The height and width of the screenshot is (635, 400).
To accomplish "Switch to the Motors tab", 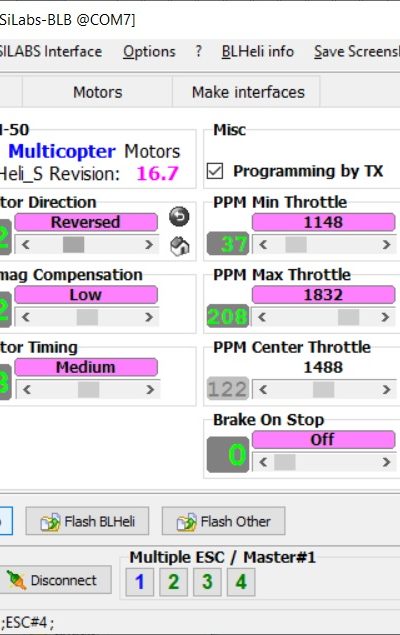I will click(x=98, y=92).
